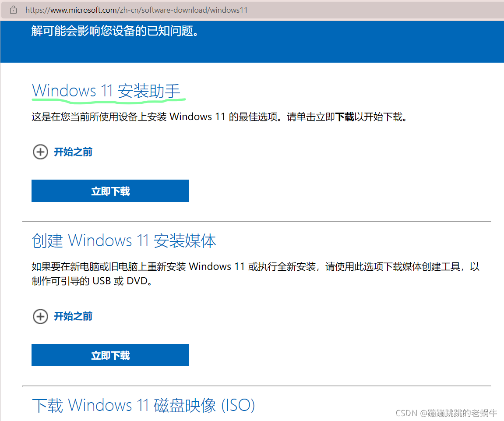Click the Microsoft download URL in address bar
504x421 pixels.
[137, 10]
